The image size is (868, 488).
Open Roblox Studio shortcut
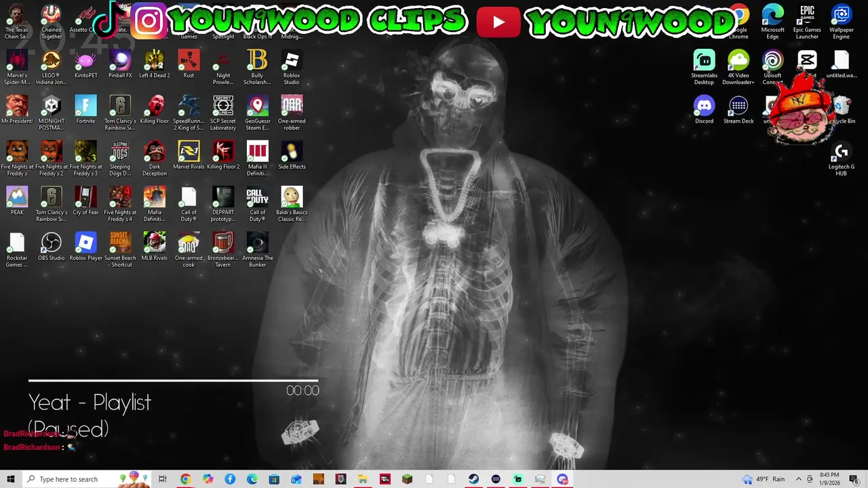coord(292,68)
